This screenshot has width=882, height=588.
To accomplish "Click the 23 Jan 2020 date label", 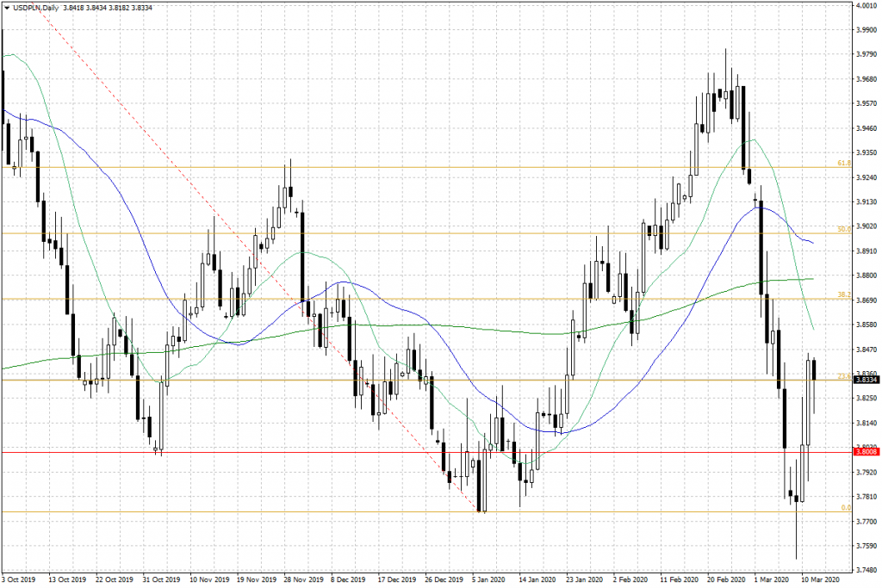I will click(585, 579).
